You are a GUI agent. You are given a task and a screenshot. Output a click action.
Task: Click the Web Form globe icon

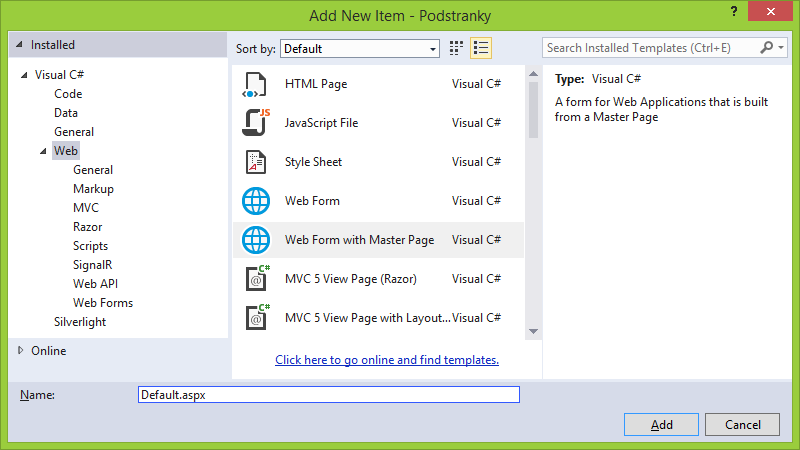256,201
